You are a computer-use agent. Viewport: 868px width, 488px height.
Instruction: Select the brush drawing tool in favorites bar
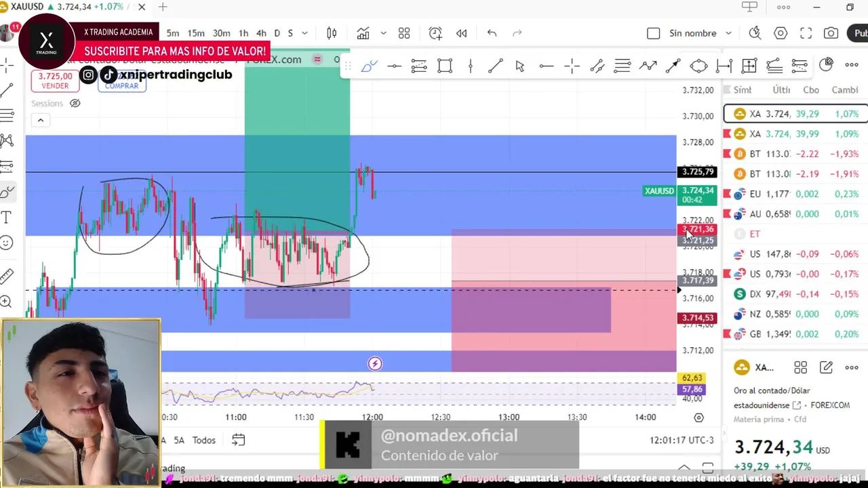click(x=369, y=66)
